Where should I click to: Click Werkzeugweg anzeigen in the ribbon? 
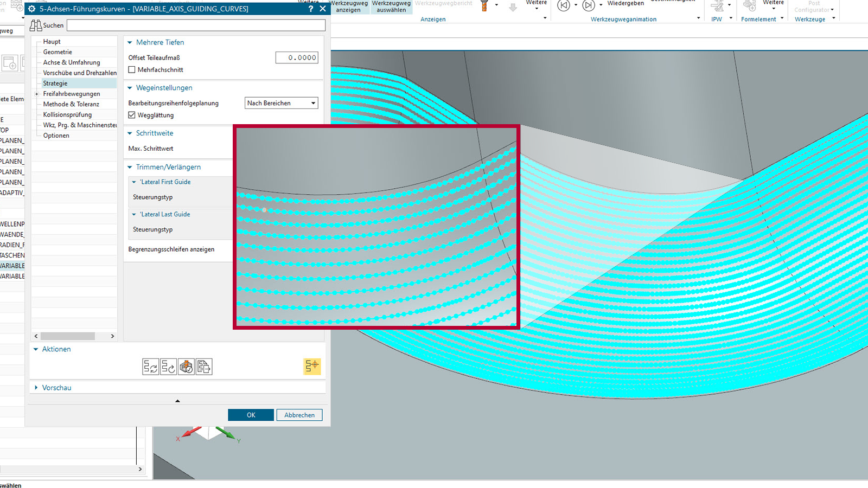(x=349, y=7)
